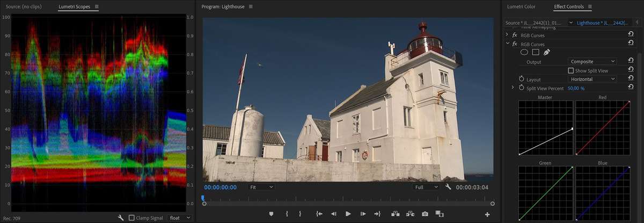Switch to the Lumetri Color tab
This screenshot has height=223, width=644.
click(x=521, y=7)
